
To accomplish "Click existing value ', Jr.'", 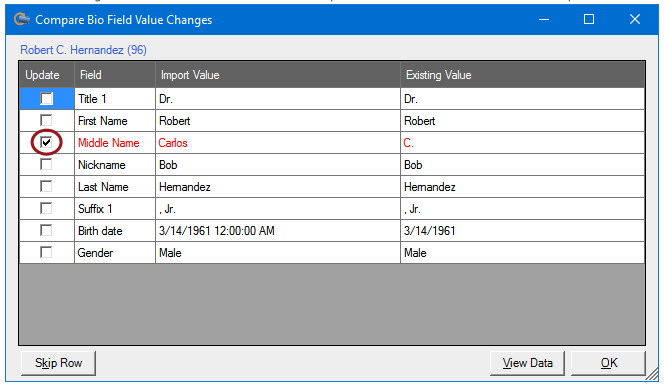I will [x=523, y=209].
